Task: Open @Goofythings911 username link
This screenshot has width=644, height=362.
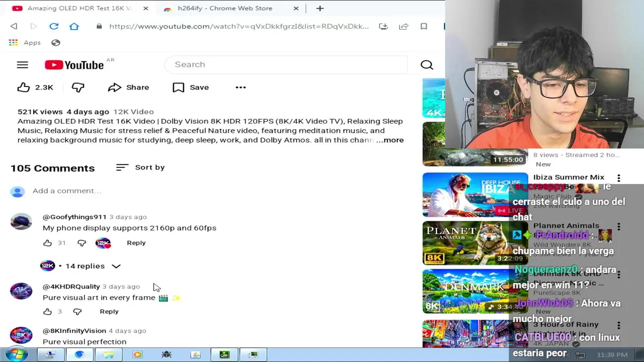Action: tap(74, 217)
